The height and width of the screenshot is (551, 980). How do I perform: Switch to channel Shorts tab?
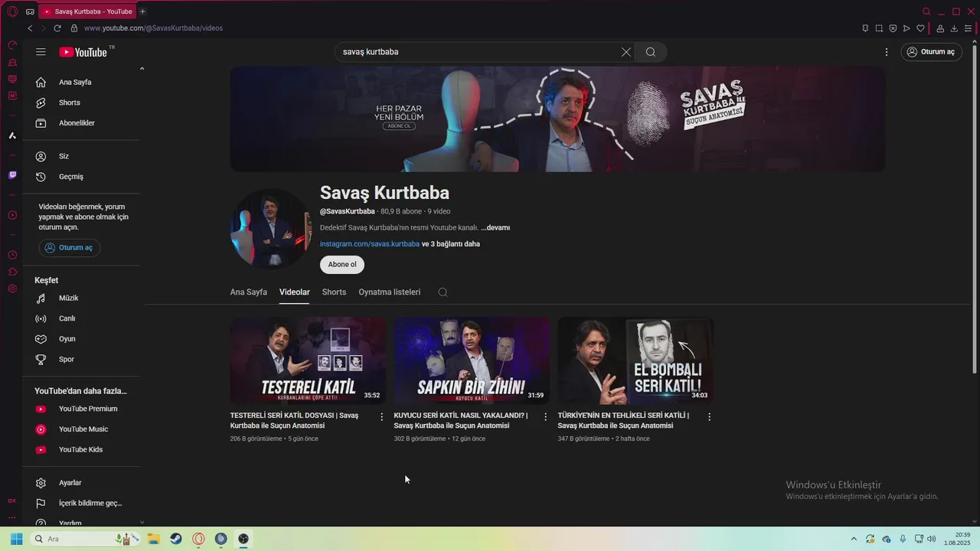click(334, 292)
